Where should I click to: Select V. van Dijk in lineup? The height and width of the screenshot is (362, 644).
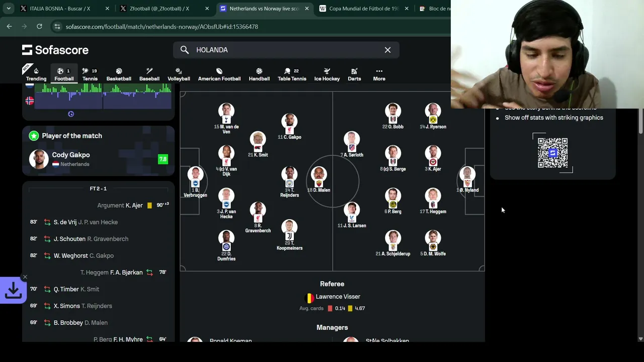(226, 160)
